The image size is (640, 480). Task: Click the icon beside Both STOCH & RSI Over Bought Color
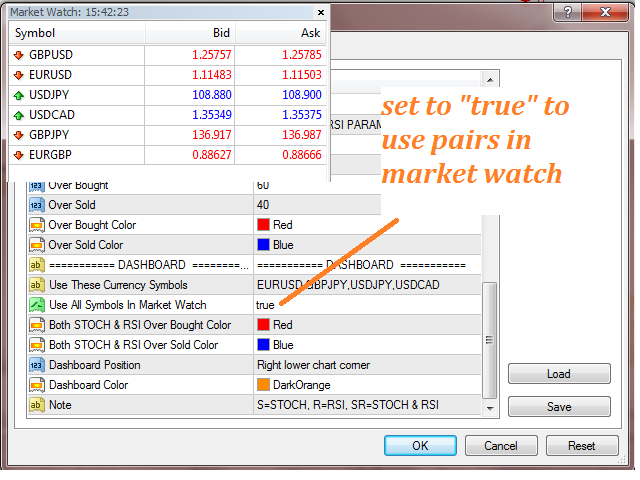tap(36, 325)
